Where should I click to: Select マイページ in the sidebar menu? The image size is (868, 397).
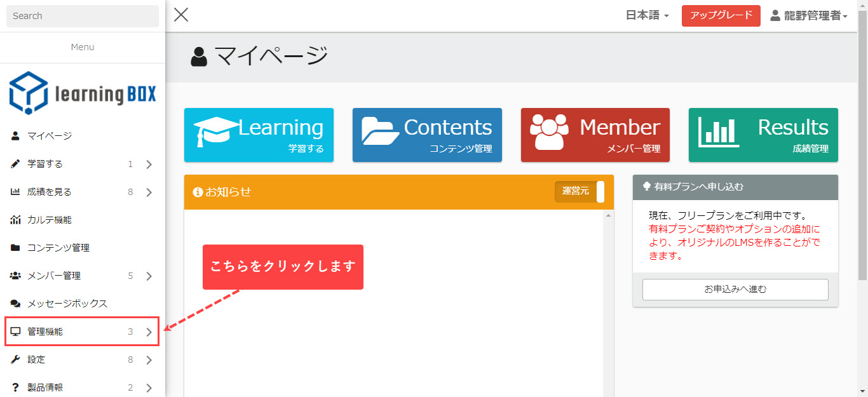(x=50, y=136)
